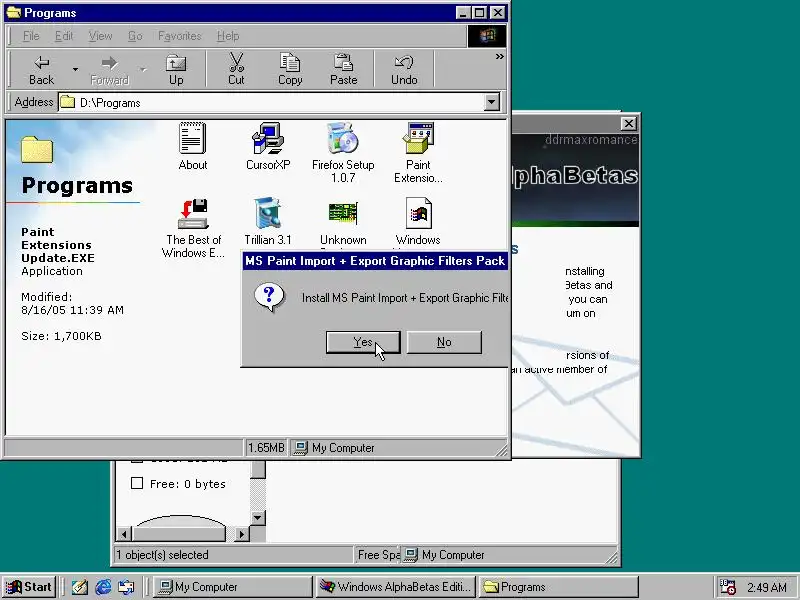Open the Go menu
The width and height of the screenshot is (800, 600).
point(135,36)
